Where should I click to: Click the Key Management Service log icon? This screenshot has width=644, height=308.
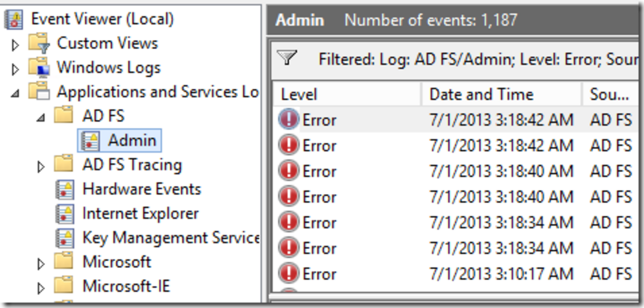click(x=64, y=238)
